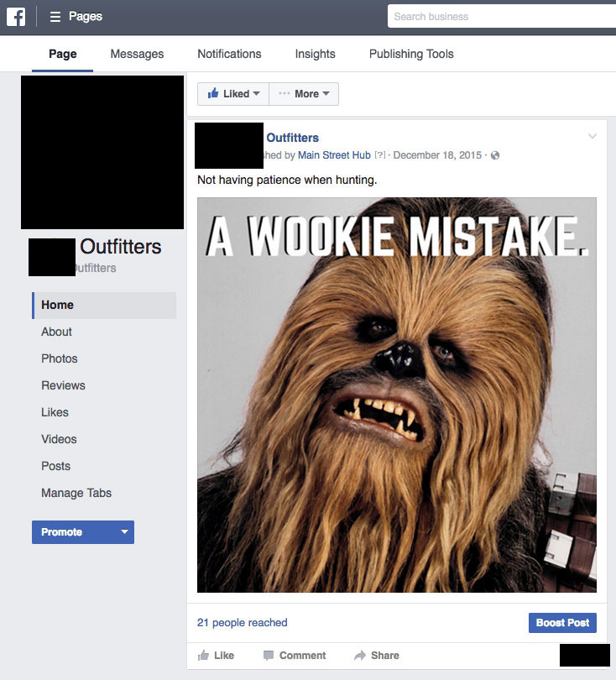Viewport: 616px width, 680px height.
Task: Click the Outfitters page name in post header
Action: point(293,138)
